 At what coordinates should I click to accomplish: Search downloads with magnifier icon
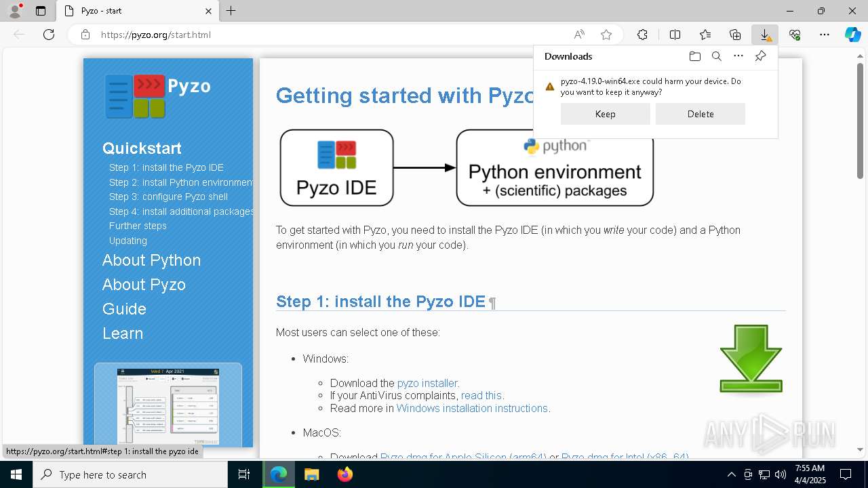point(717,56)
